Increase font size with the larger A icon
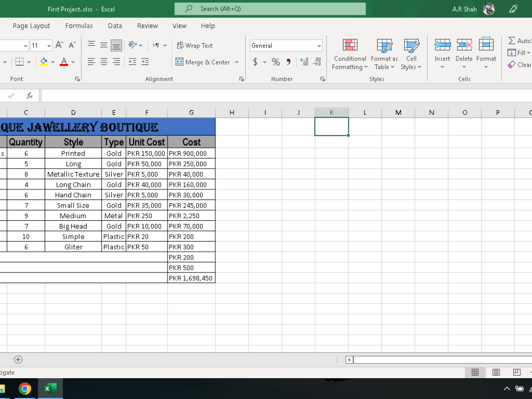 point(60,45)
